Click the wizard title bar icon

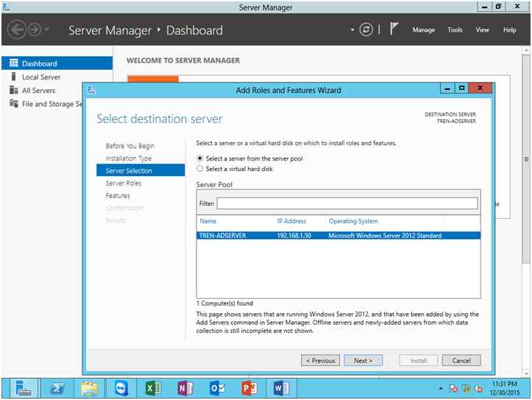(91, 90)
